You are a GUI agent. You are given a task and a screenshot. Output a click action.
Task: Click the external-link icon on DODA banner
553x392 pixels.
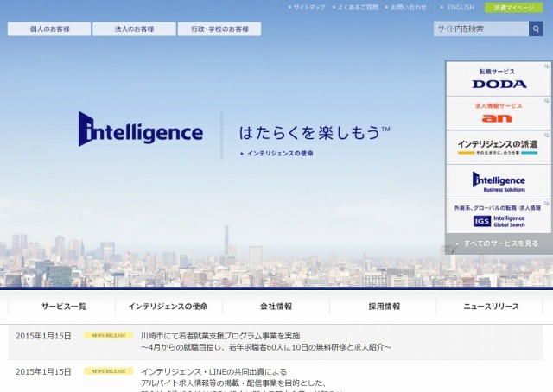(x=547, y=66)
